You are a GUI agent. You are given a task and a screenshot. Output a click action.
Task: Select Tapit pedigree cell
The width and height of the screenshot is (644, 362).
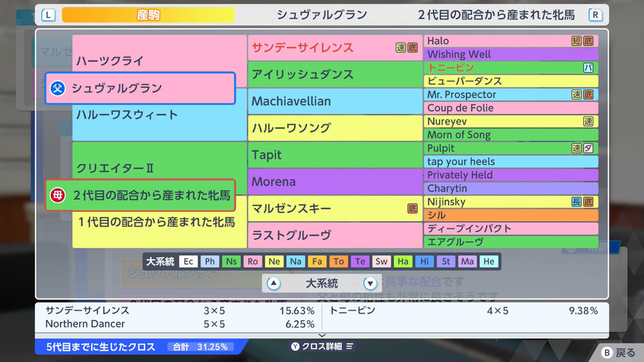pyautogui.click(x=335, y=155)
